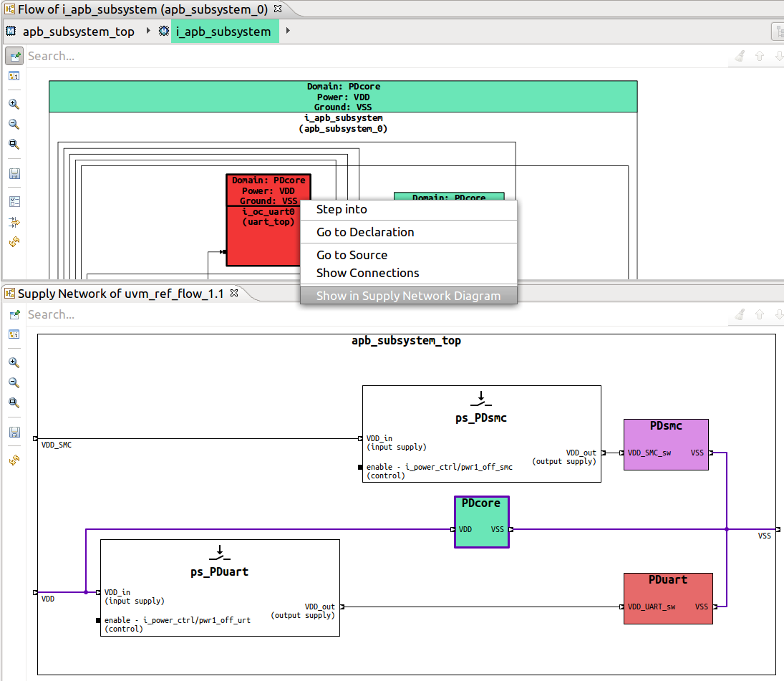Toggle the enable control pin on ps_PDuart
The image size is (784, 681).
click(x=97, y=620)
